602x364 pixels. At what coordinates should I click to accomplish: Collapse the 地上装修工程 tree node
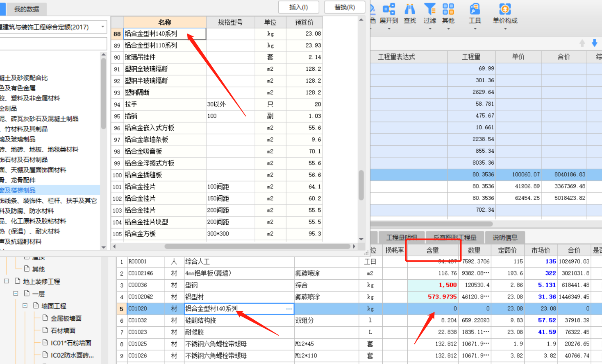[x=7, y=281]
